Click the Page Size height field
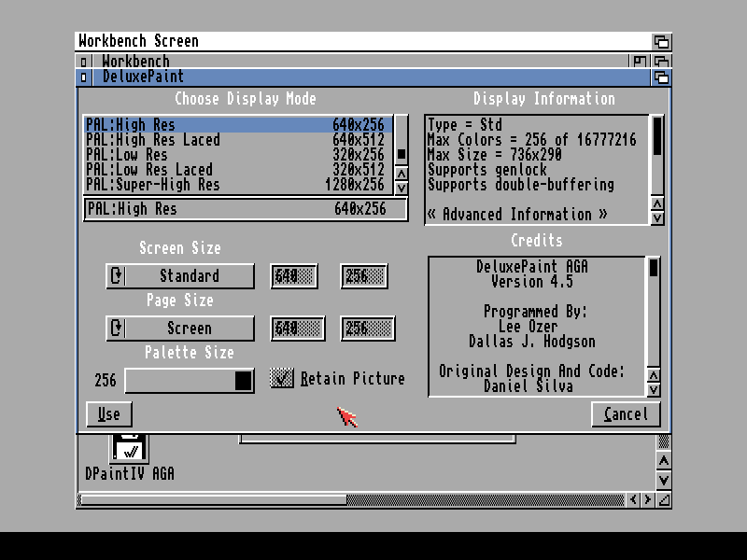747x560 pixels. [x=368, y=329]
